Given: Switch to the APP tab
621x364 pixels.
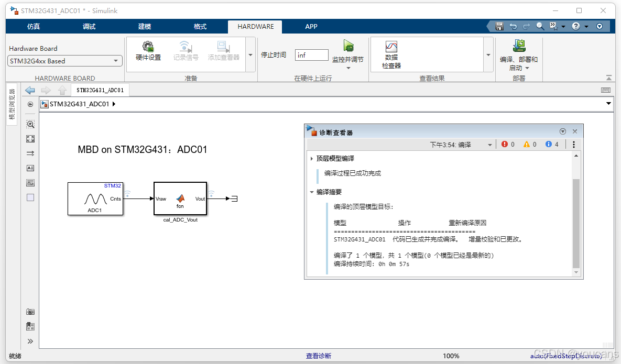Looking at the screenshot, I should pyautogui.click(x=311, y=27).
